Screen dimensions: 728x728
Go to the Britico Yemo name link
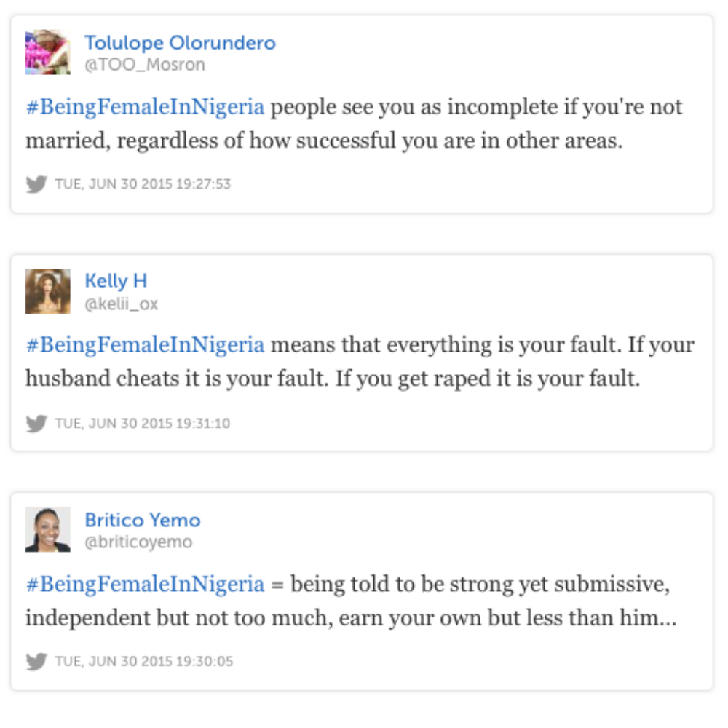tap(143, 520)
